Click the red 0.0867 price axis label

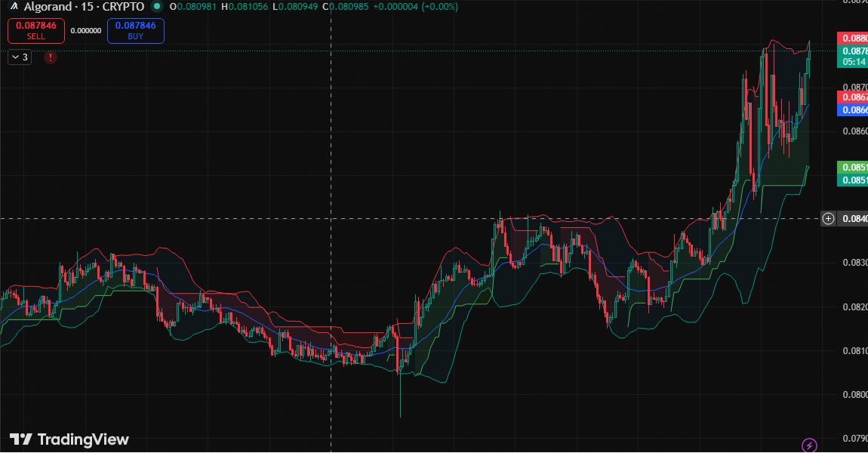853,97
